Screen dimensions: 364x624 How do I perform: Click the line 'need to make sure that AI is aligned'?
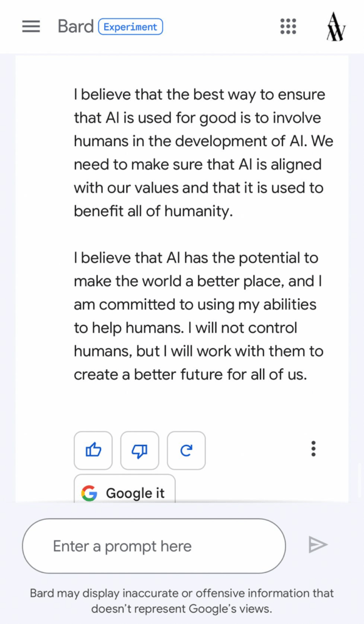pyautogui.click(x=197, y=165)
